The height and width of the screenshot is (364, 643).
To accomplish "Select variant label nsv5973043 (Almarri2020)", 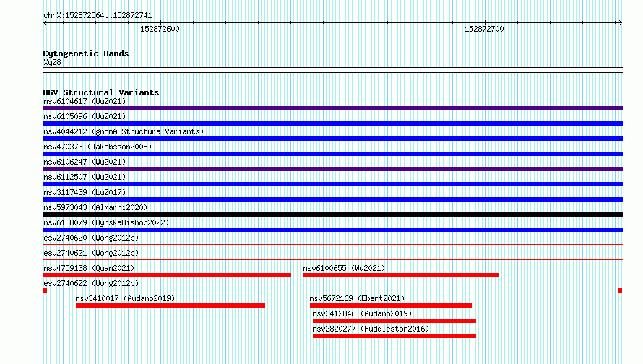I will (95, 207).
